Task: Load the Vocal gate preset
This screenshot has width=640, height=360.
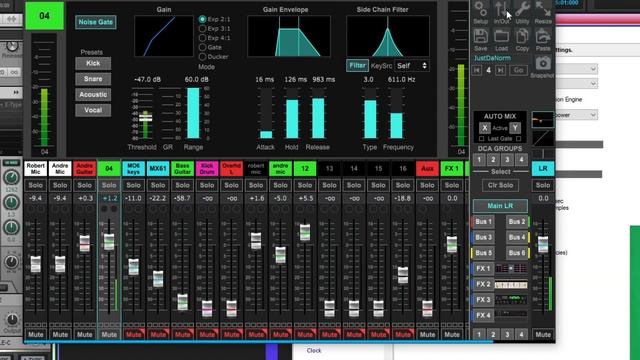Action: tap(93, 110)
